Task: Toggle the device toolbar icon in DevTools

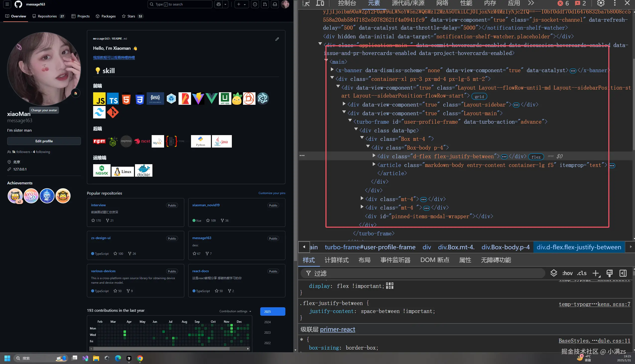Action: point(320,3)
